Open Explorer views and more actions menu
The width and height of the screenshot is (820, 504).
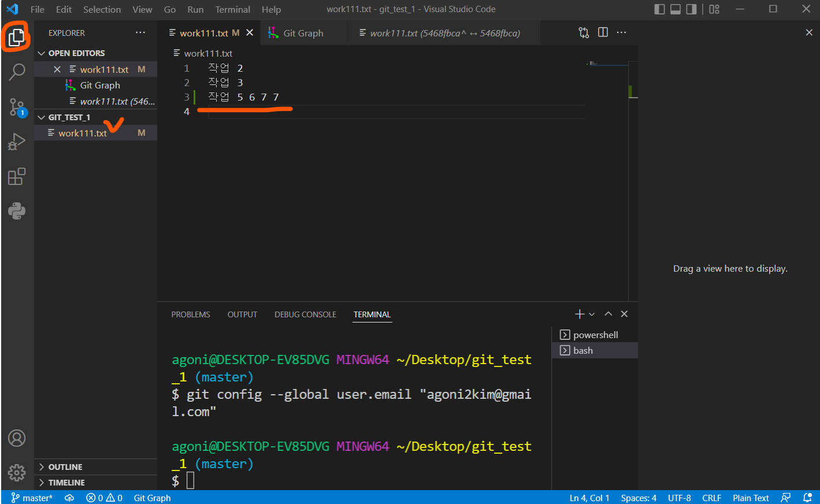point(140,33)
